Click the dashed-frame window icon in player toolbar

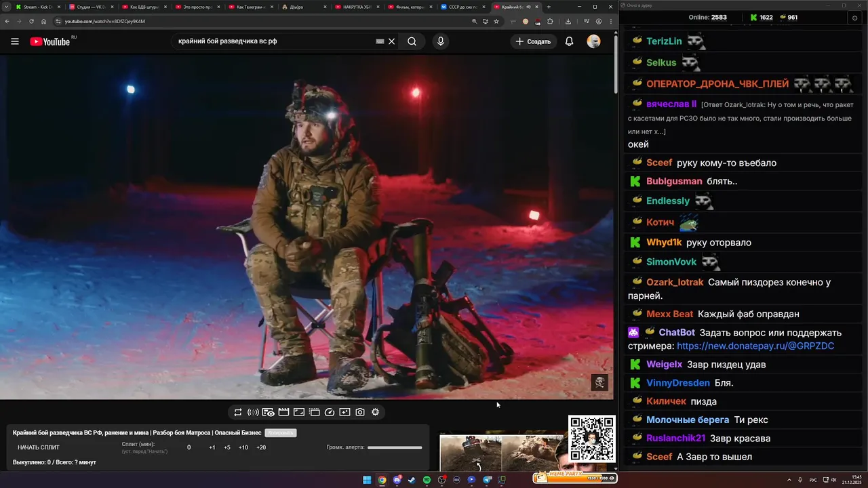(315, 412)
